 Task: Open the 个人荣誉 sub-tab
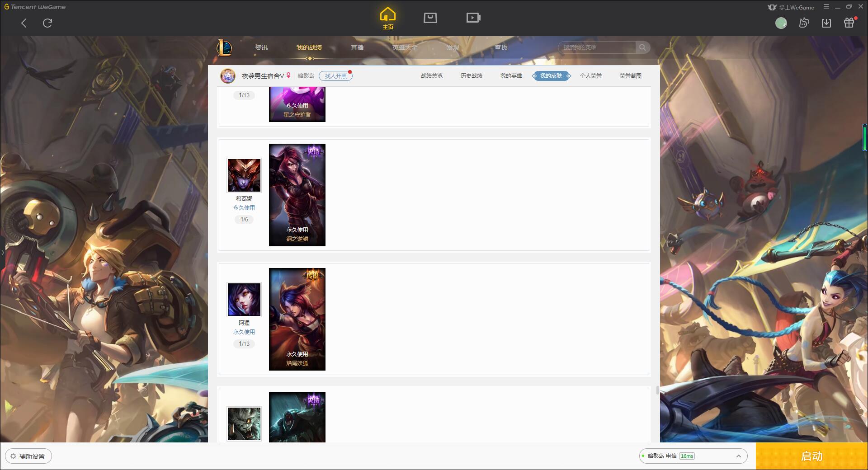[x=591, y=76]
